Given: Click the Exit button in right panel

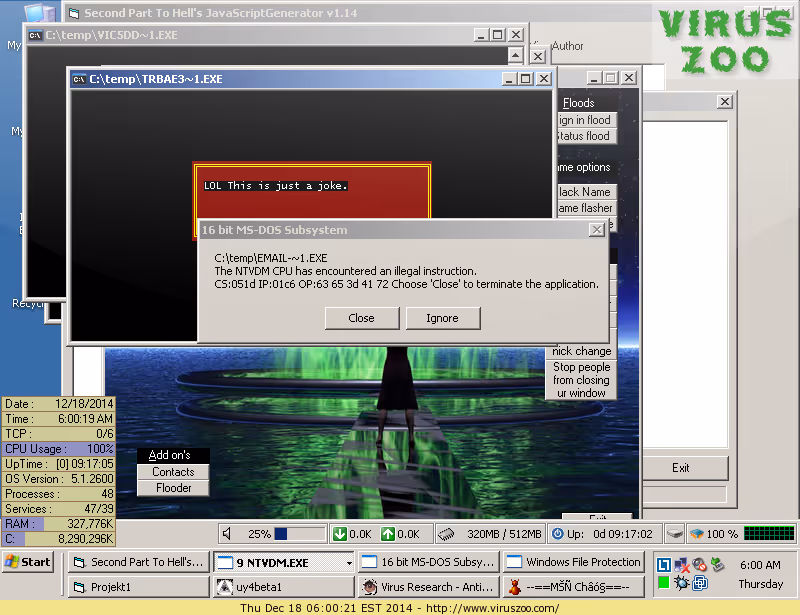Looking at the screenshot, I should pyautogui.click(x=684, y=468).
